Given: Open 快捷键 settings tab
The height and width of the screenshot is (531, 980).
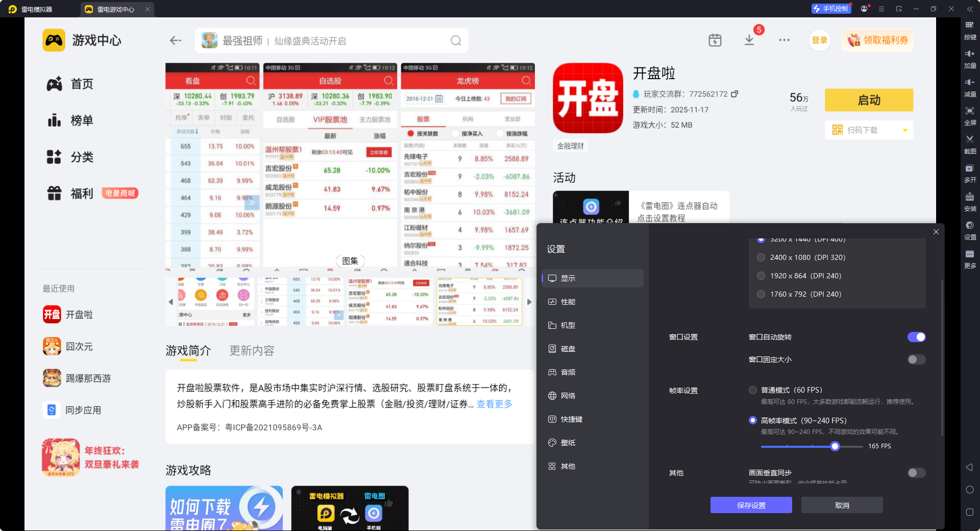Looking at the screenshot, I should coord(593,419).
